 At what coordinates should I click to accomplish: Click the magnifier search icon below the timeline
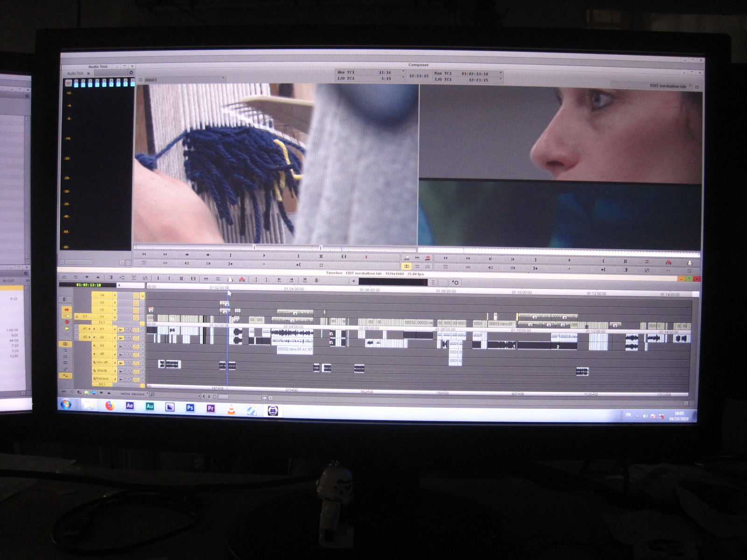click(152, 394)
